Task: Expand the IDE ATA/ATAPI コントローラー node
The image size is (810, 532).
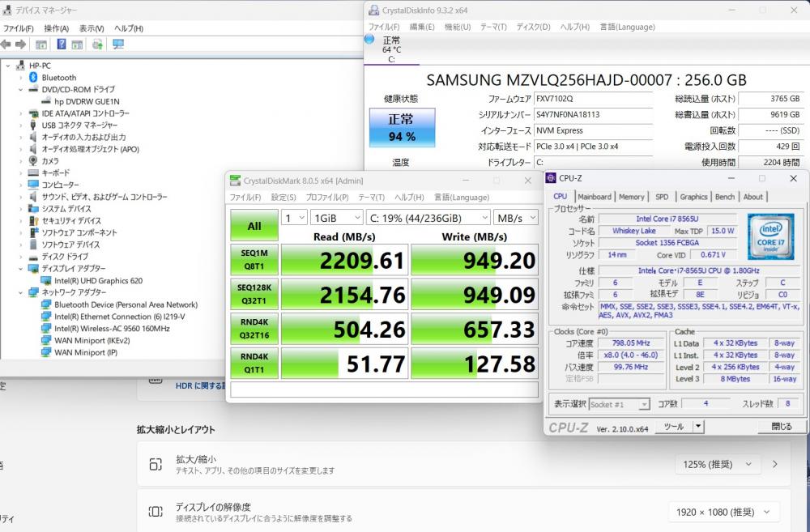Action: click(x=21, y=113)
